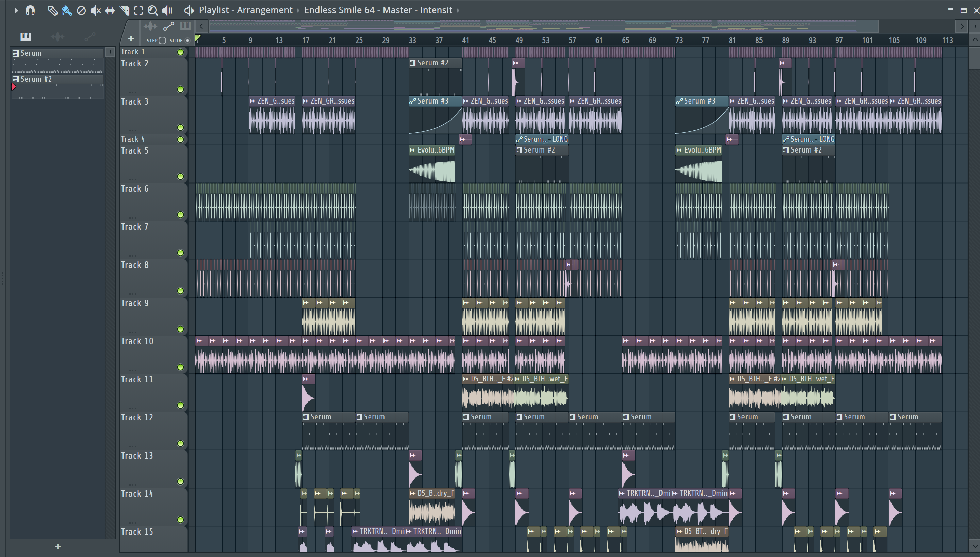Open the Playlist options menu arrow

click(16, 10)
